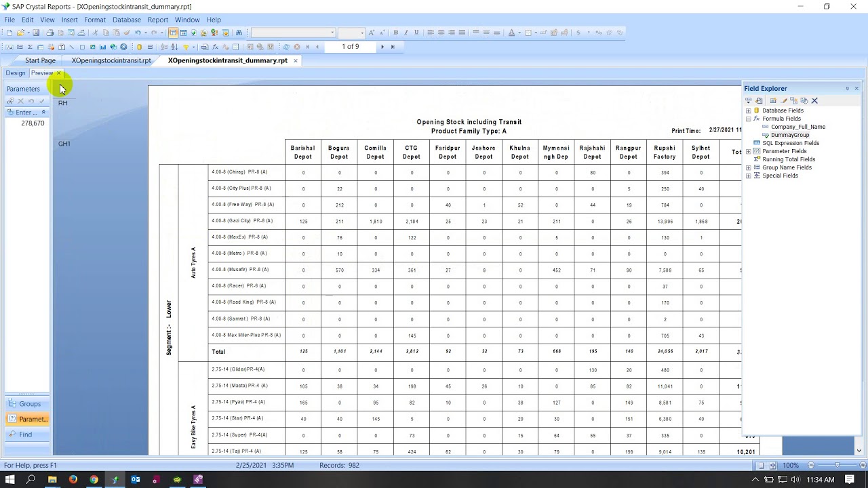Open the Report menu

tap(158, 20)
